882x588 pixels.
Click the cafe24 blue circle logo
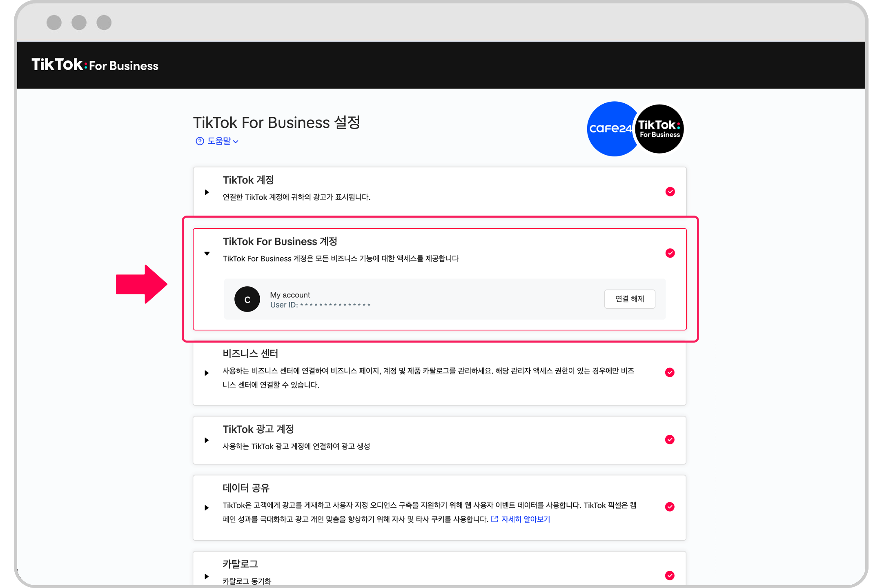coord(611,129)
